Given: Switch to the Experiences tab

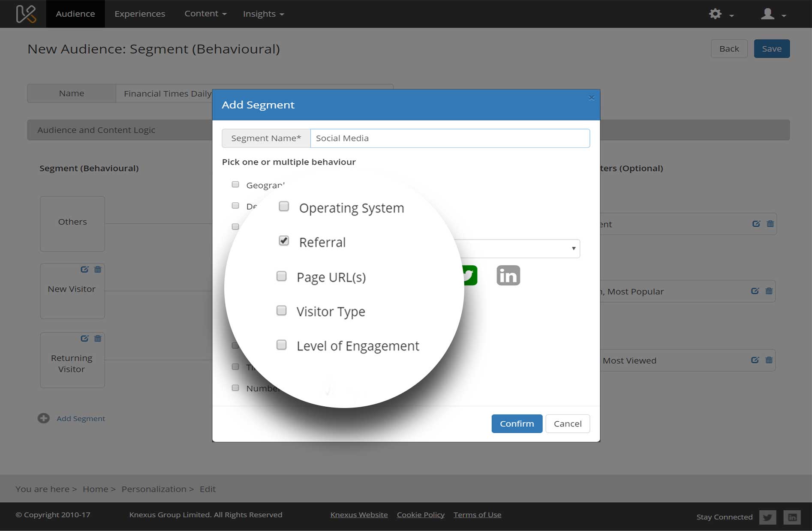Looking at the screenshot, I should pos(140,14).
